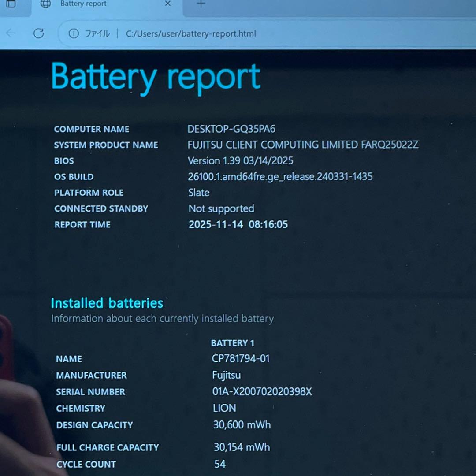Select manufacturer value Fujitsu
This screenshot has width=476, height=476.
227,376
